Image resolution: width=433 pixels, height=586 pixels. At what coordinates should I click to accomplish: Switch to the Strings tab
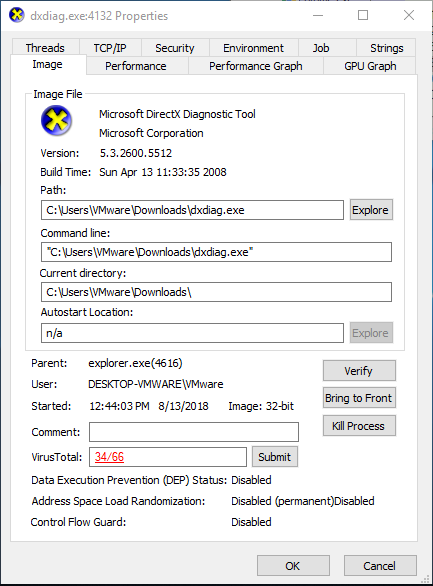(387, 47)
